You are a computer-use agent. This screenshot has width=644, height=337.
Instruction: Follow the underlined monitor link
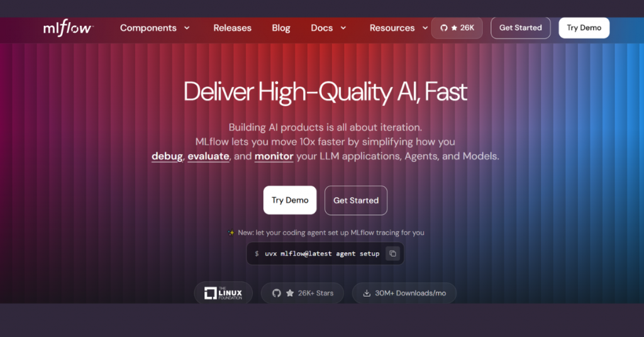[274, 157]
